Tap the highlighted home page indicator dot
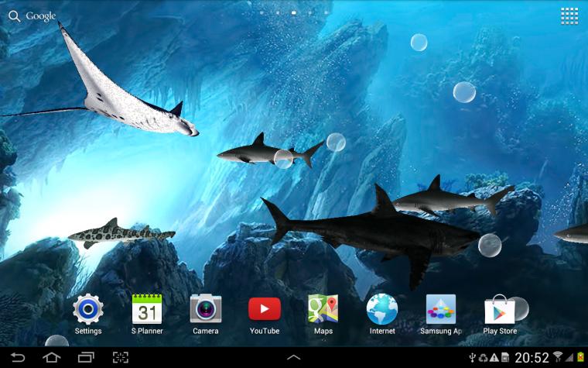Image resolution: width=588 pixels, height=368 pixels. click(294, 13)
